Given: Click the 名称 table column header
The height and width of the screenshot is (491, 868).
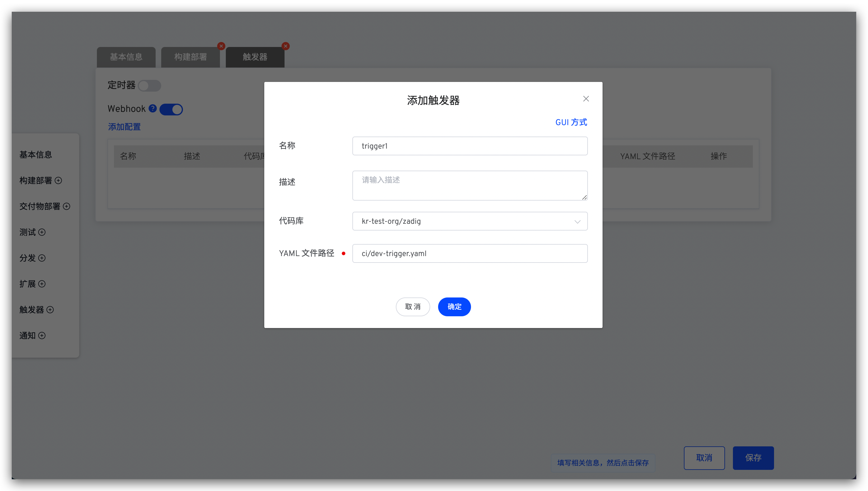Looking at the screenshot, I should (x=128, y=156).
